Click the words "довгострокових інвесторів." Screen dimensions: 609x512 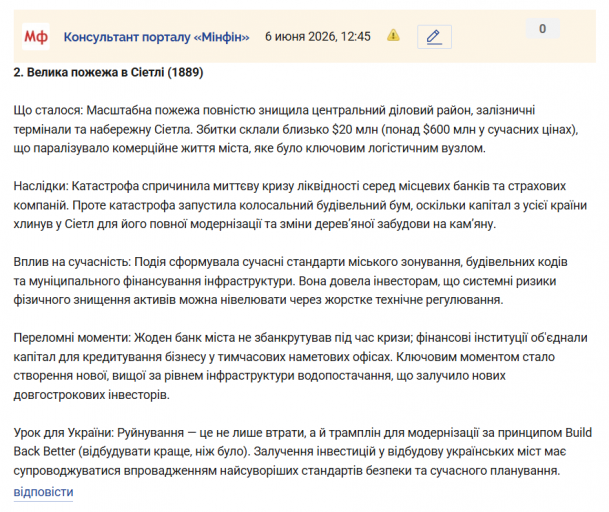[x=92, y=395]
